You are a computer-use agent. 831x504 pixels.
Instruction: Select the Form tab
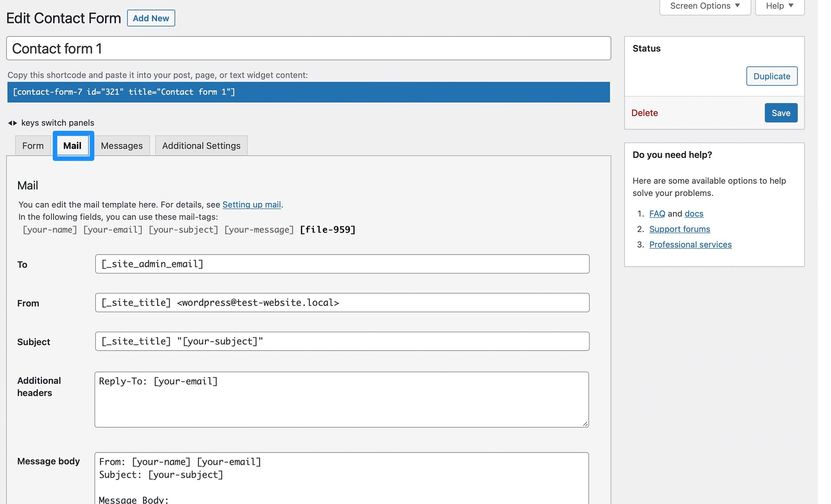pyautogui.click(x=33, y=145)
